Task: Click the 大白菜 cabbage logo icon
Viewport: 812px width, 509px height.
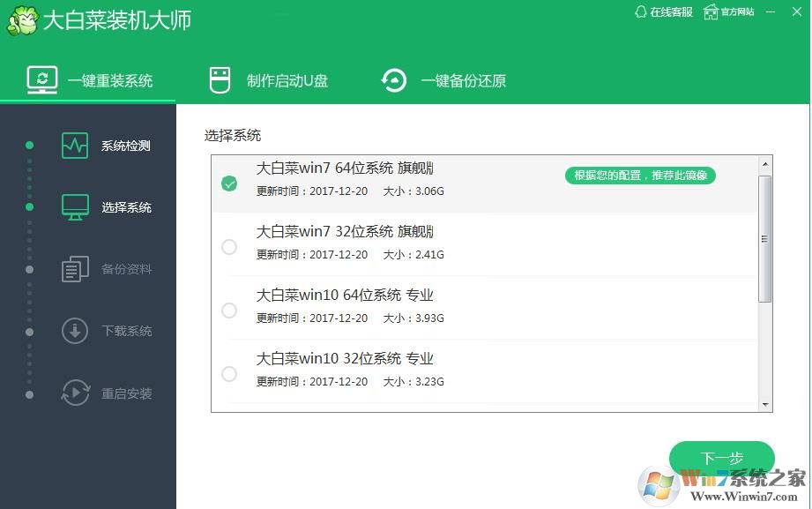Action: 22,21
